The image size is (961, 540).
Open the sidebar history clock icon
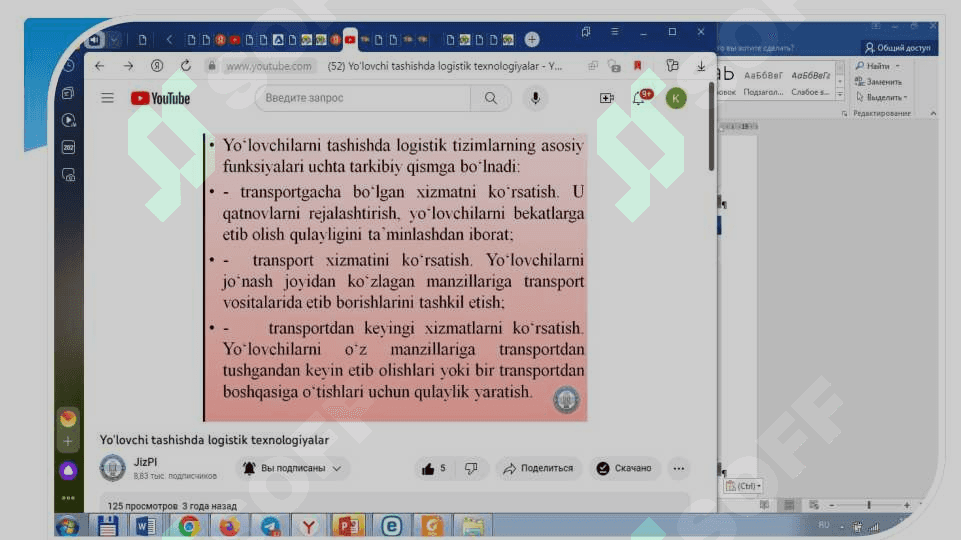(69, 66)
